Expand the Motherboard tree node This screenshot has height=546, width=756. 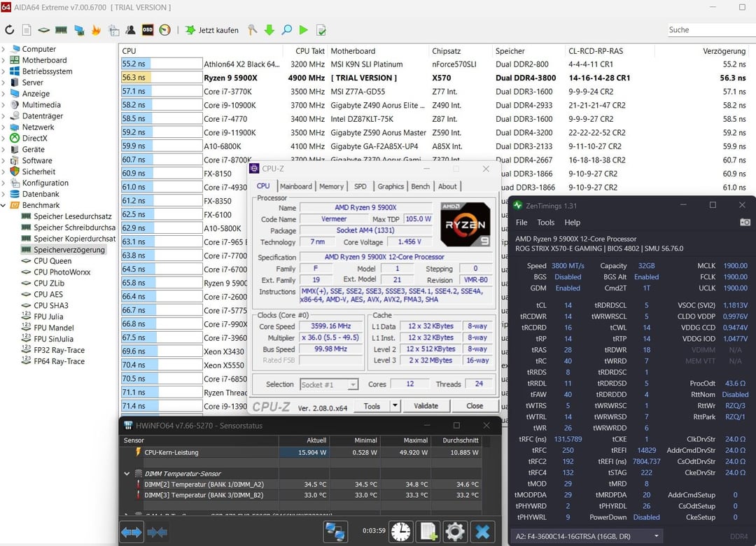3,59
